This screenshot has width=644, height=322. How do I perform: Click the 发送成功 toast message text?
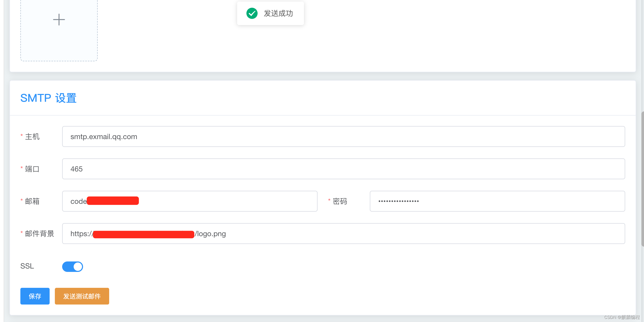click(x=278, y=13)
